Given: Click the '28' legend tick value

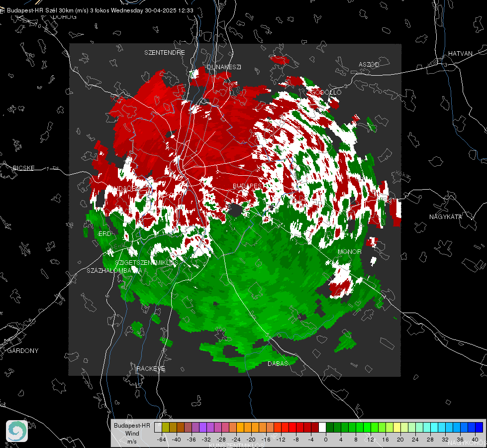Looking at the screenshot, I should coord(430,440).
